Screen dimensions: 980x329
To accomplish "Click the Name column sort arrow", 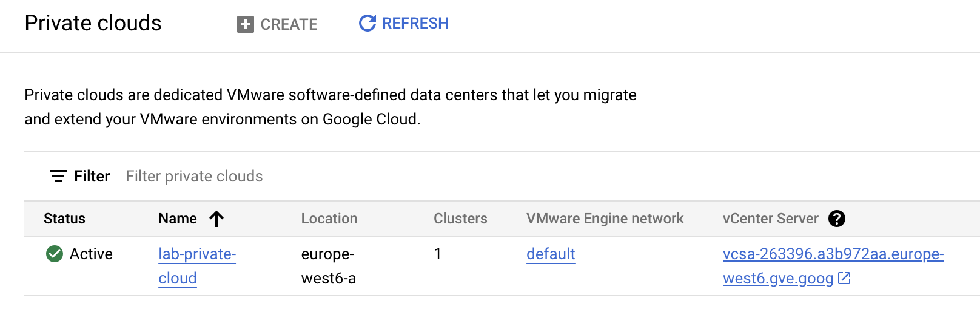I will [216, 219].
